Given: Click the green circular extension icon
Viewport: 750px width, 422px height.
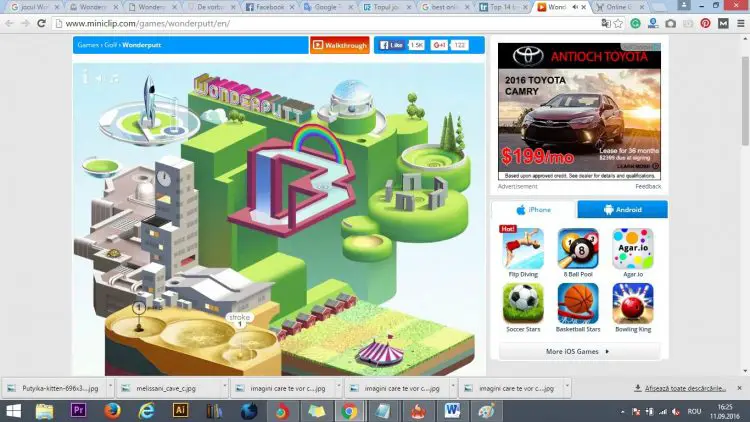Looking at the screenshot, I should [635, 23].
